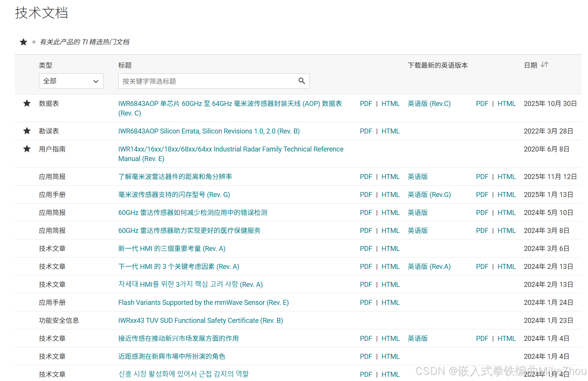Click the 2025年 10月 30日 date cell
This screenshot has width=588, height=381.
[550, 104]
